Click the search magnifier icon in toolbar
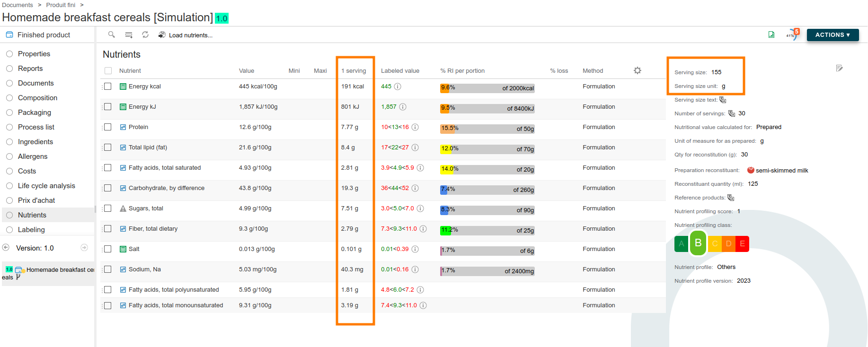The height and width of the screenshot is (347, 868). click(x=112, y=35)
